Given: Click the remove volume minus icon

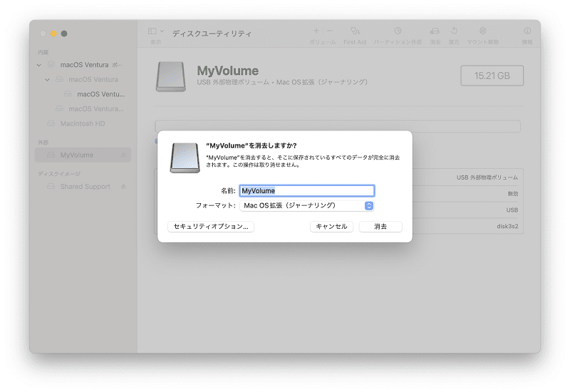Looking at the screenshot, I should click(x=329, y=31).
